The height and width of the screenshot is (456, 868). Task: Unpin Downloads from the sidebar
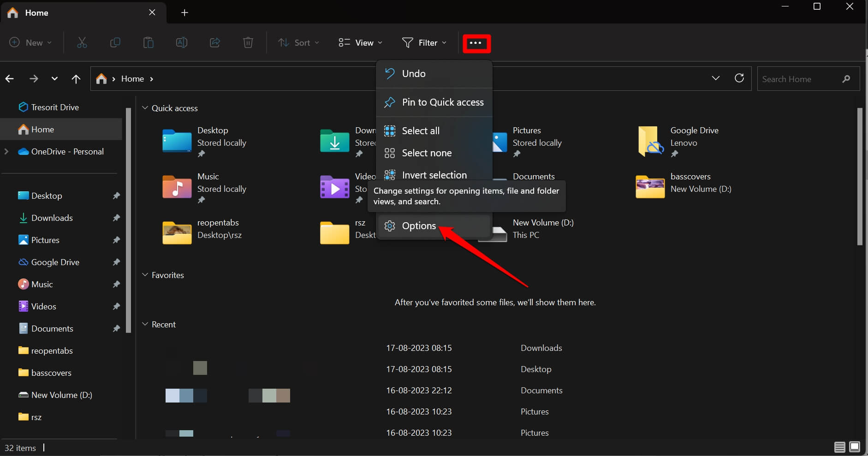click(116, 218)
